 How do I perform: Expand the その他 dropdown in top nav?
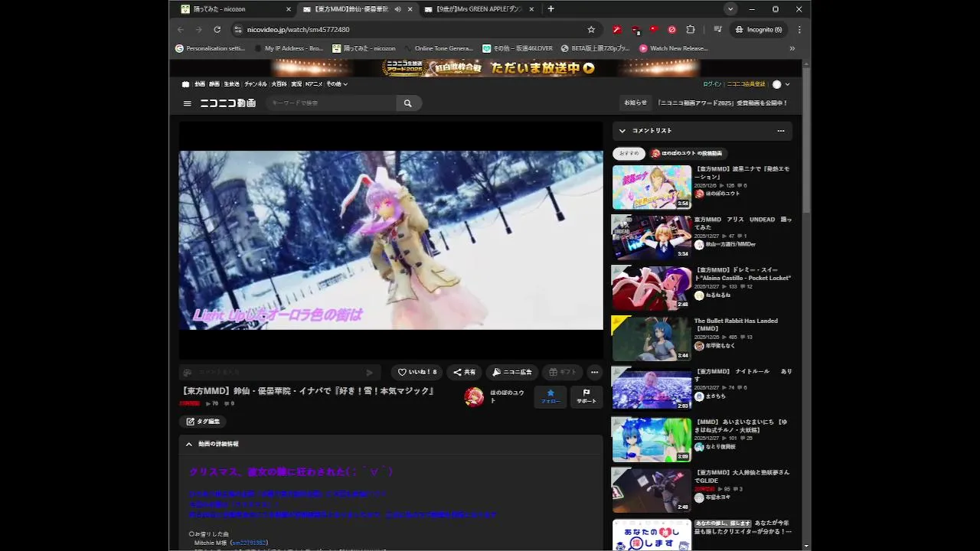(337, 84)
